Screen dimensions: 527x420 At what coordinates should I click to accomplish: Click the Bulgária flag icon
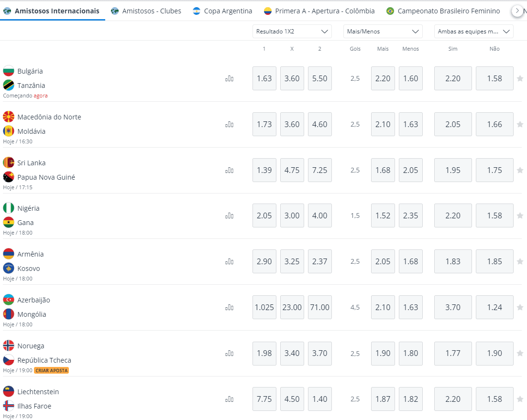click(9, 71)
